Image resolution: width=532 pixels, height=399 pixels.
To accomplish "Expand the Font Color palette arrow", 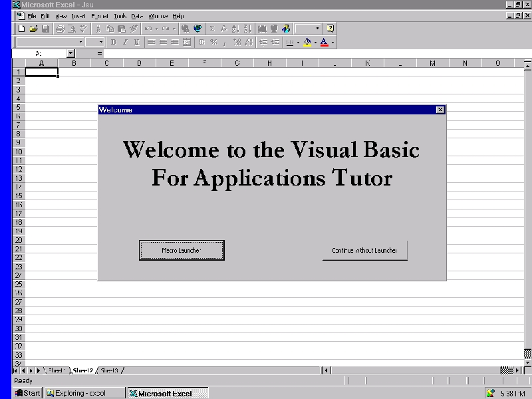I will [333, 43].
